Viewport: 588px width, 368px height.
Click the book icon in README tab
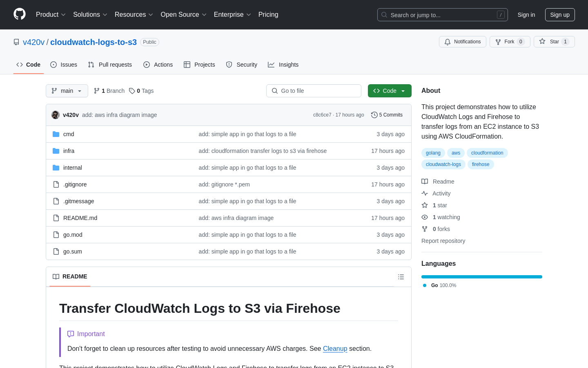[x=56, y=276]
